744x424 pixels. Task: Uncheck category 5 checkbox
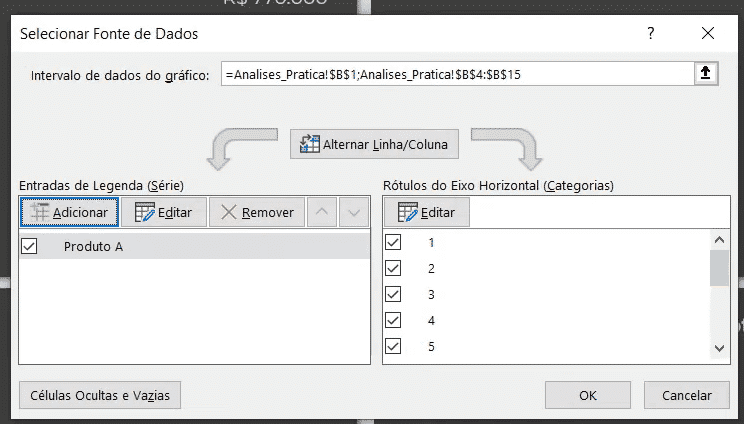click(393, 346)
